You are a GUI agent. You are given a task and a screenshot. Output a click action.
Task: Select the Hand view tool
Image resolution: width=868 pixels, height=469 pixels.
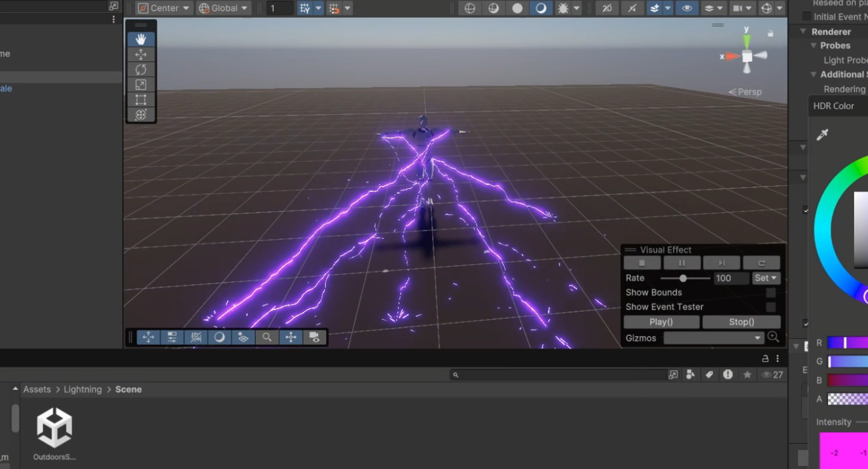pyautogui.click(x=141, y=39)
